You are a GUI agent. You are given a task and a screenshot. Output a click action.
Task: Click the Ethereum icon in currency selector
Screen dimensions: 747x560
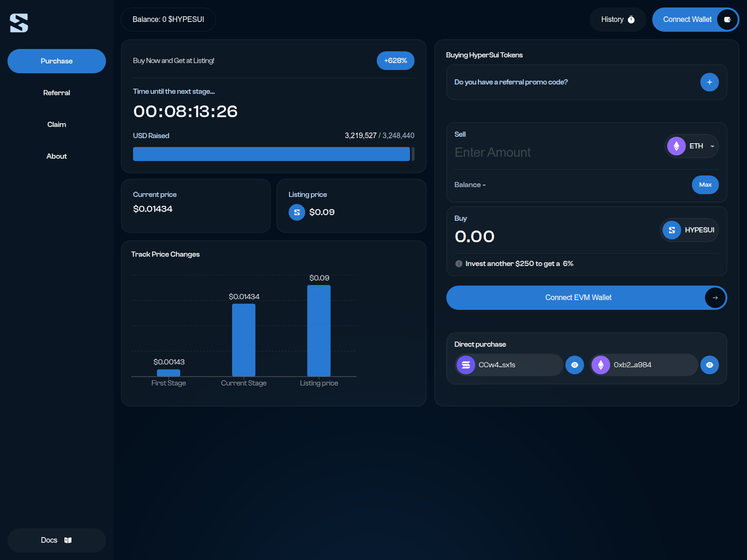(677, 146)
